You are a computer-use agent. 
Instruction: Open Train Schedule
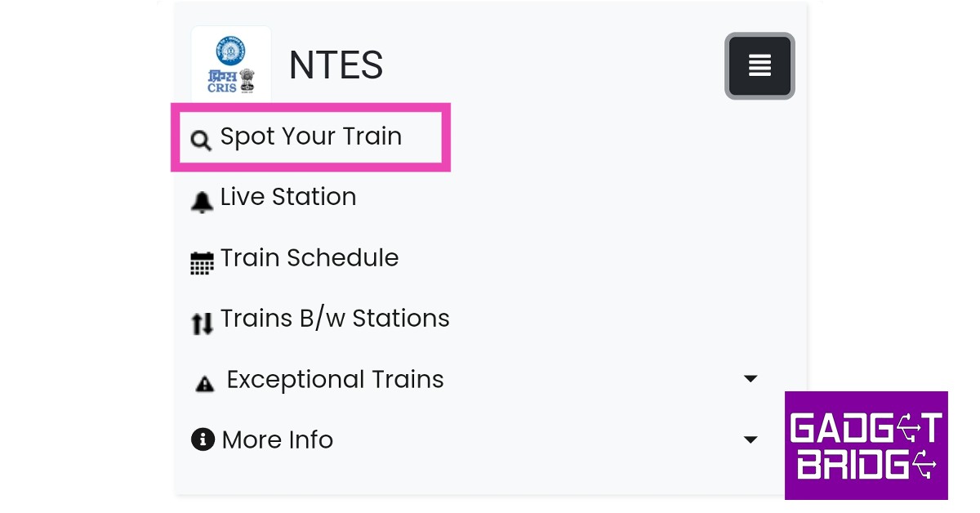coord(310,258)
